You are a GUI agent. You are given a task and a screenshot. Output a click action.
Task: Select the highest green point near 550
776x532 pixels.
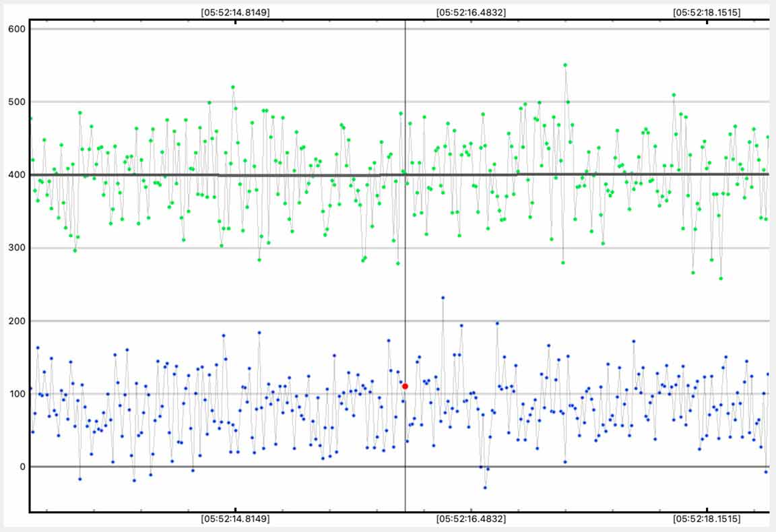coord(565,65)
